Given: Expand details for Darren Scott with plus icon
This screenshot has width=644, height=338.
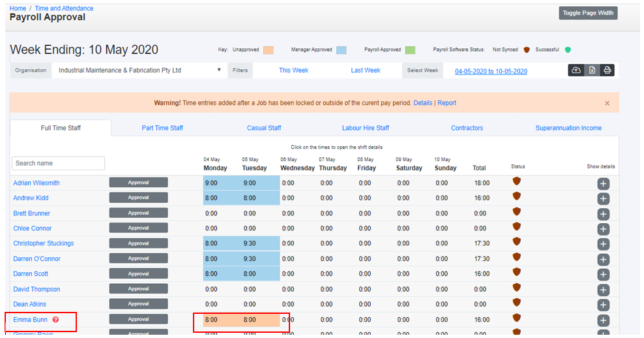Looking at the screenshot, I should [x=603, y=275].
